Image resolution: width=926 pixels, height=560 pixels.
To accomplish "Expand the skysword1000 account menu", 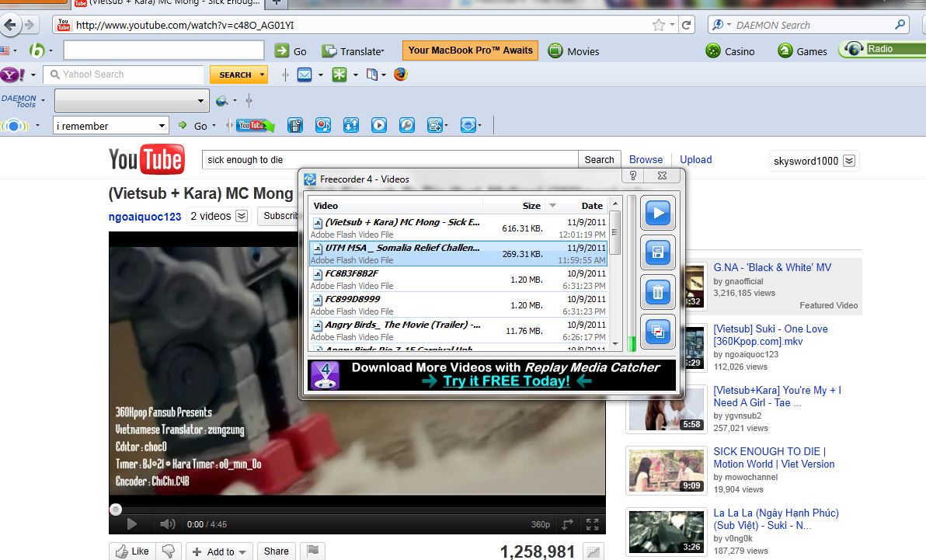I will [x=849, y=161].
